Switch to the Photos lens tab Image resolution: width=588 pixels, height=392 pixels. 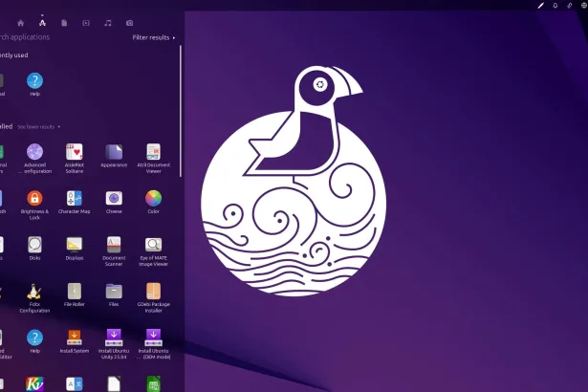(129, 22)
